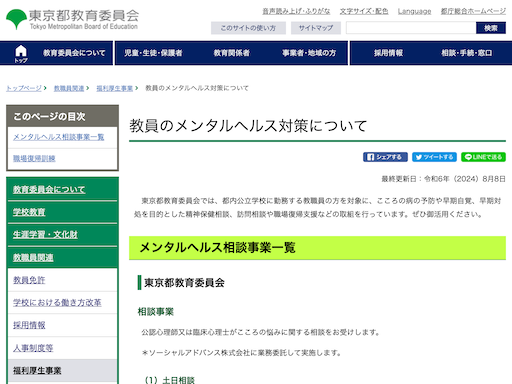512x384 pixels.
Task: Select 福利厚生事業 highlighted sidebar item
Action: coord(63,371)
